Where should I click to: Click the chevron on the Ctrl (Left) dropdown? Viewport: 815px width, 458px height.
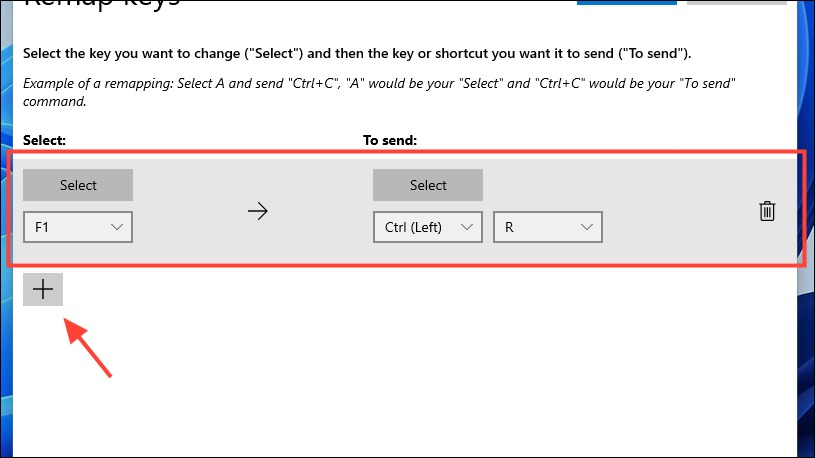(467, 227)
